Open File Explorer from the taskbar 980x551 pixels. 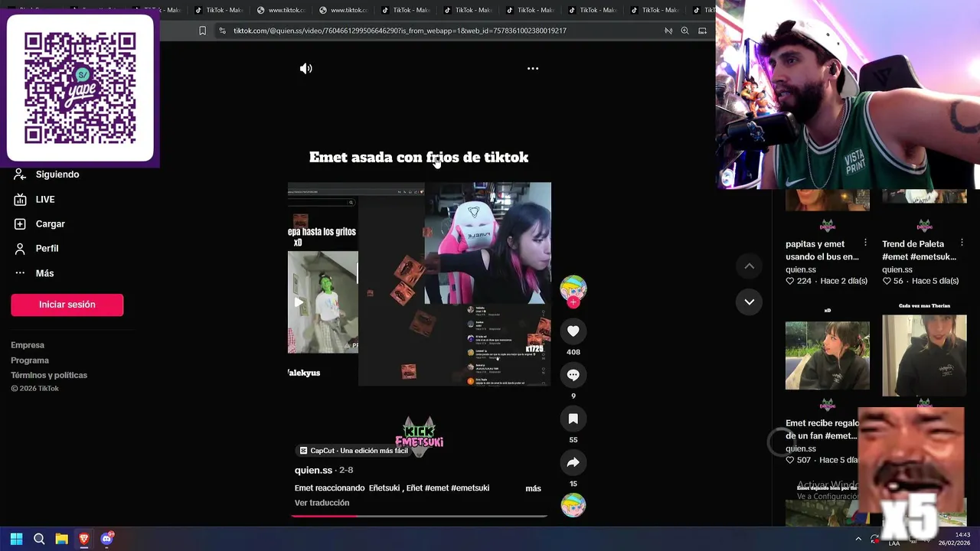coord(62,539)
